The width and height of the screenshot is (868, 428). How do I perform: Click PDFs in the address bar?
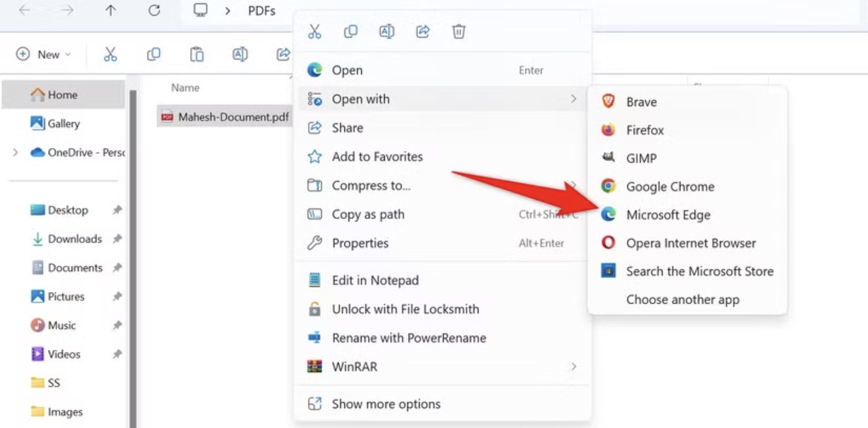(x=262, y=11)
